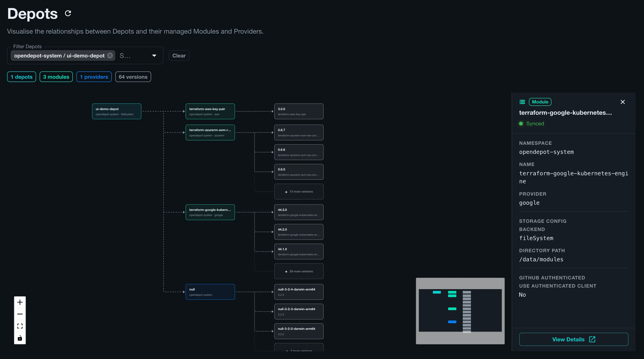This screenshot has height=359, width=644.
Task: Click the fileSystem backend value
Action: [x=536, y=238]
